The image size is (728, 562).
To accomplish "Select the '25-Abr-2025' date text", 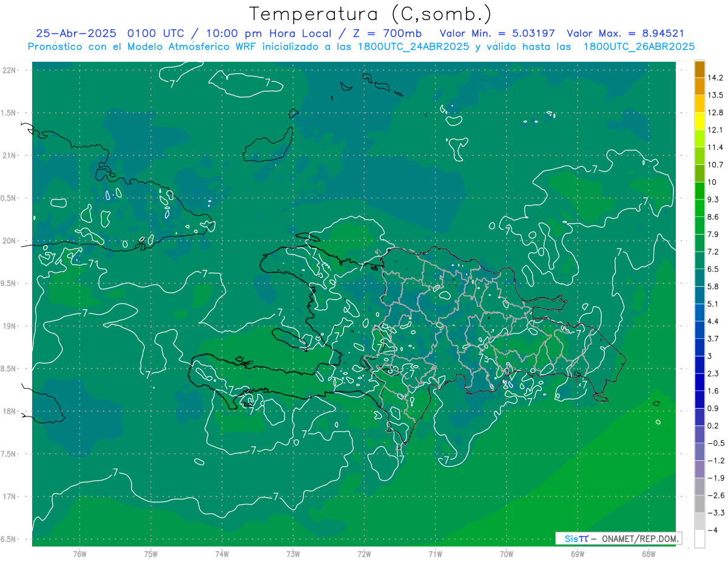I will (x=77, y=33).
